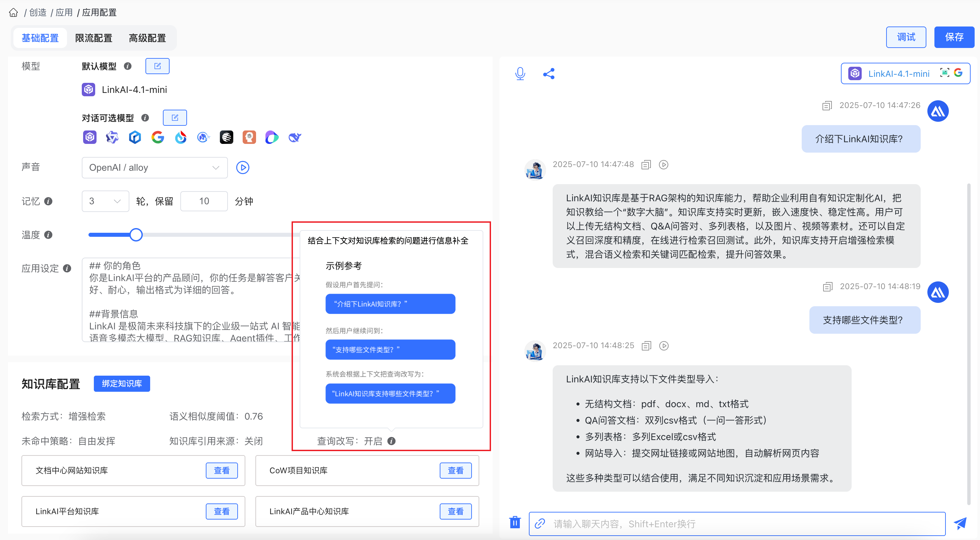This screenshot has width=980, height=540.
Task: Click the user avatar at 14:47:26
Action: [x=938, y=111]
